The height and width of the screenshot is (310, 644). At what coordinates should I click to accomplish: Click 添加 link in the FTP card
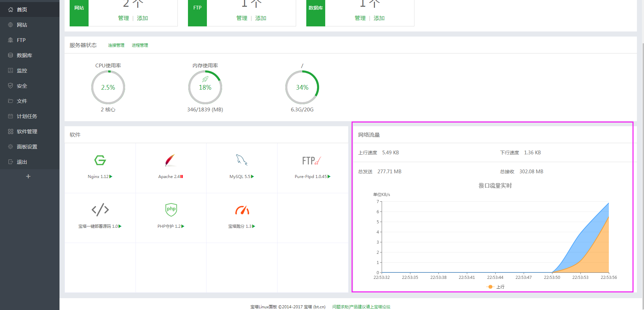point(261,18)
